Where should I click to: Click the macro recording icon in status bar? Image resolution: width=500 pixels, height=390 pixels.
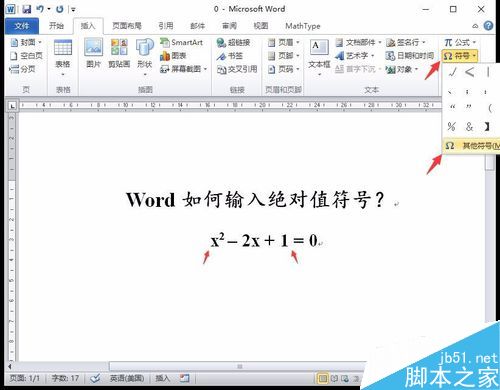pyautogui.click(x=184, y=378)
